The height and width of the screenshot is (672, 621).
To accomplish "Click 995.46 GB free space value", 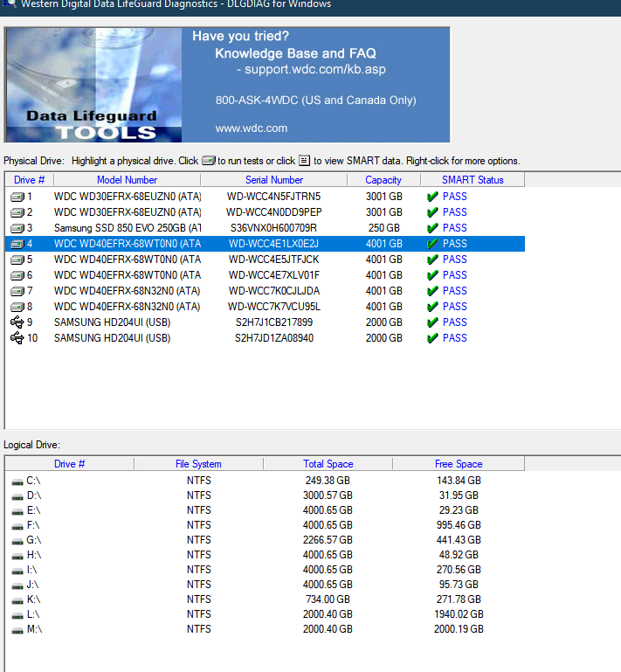I will [459, 525].
